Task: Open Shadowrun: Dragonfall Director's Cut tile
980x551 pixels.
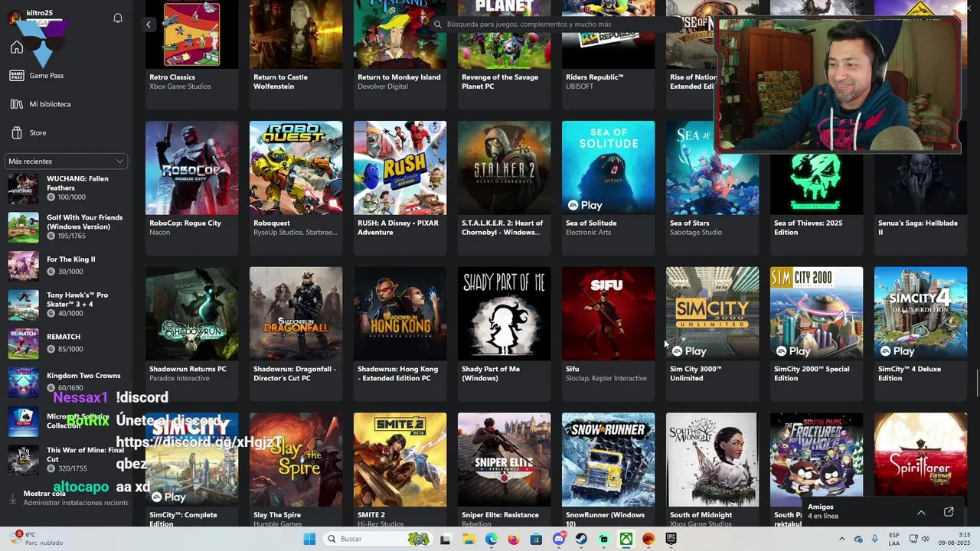Action: [296, 334]
